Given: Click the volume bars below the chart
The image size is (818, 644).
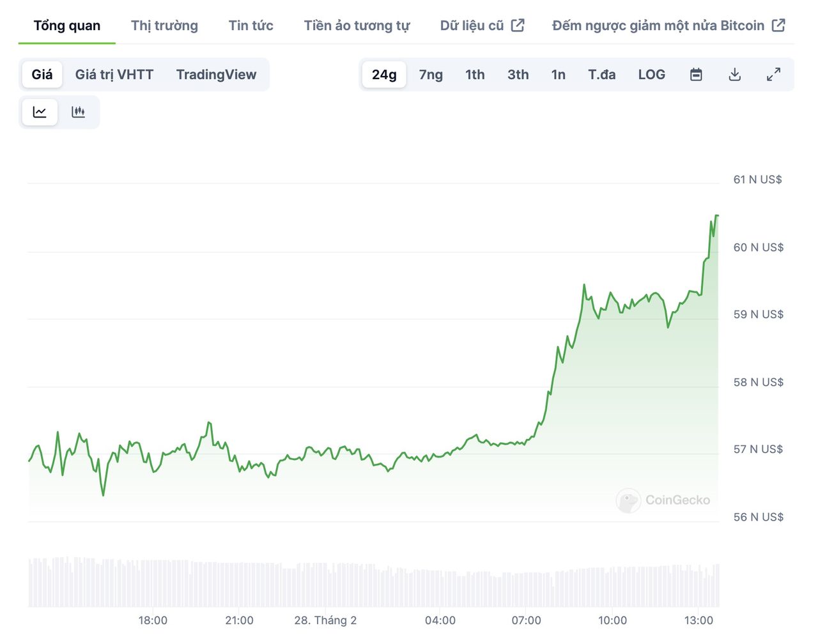Looking at the screenshot, I should (374, 583).
